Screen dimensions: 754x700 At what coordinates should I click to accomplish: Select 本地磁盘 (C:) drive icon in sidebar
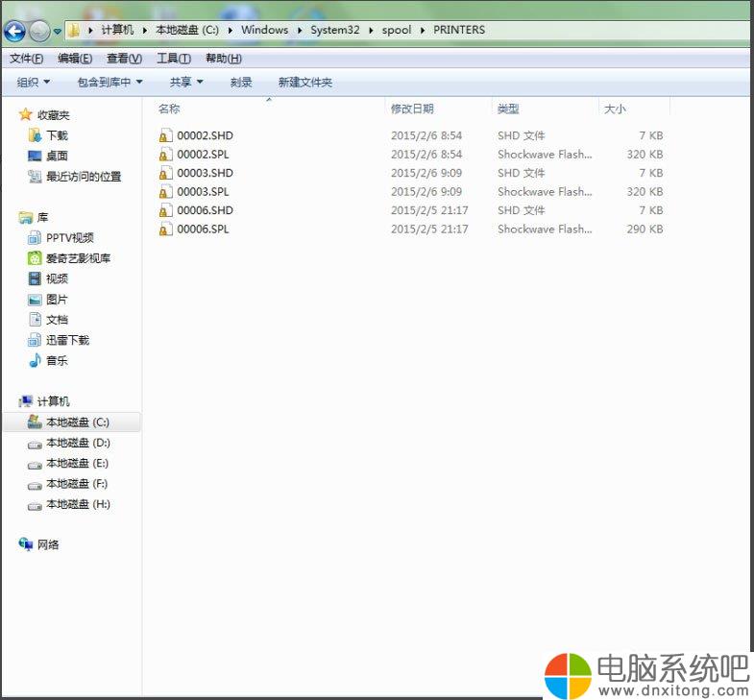coord(35,422)
